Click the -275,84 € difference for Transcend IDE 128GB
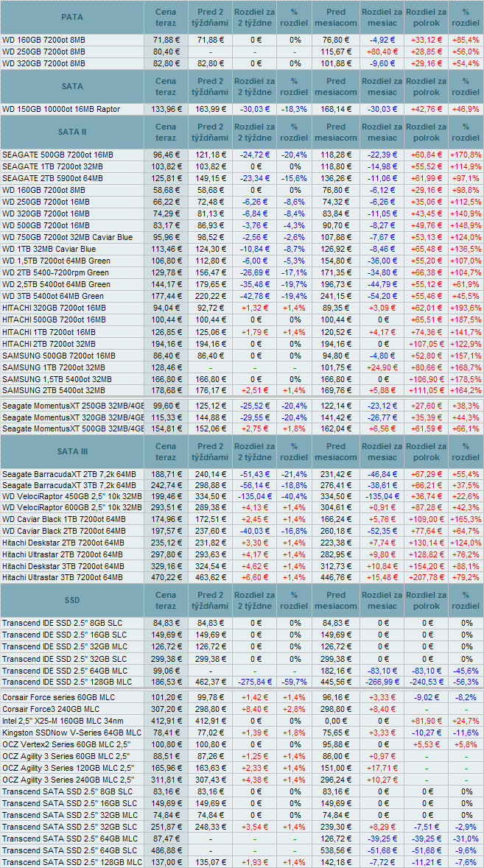The height and width of the screenshot is (868, 484). [255, 681]
